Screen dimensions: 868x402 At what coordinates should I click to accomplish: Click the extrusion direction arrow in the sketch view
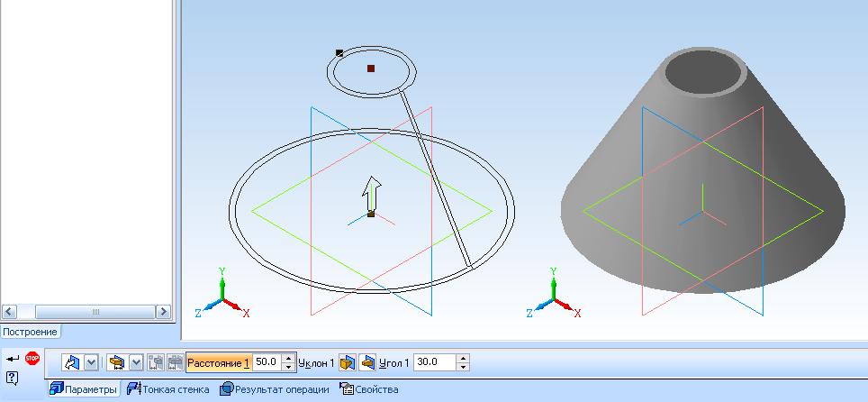click(372, 194)
